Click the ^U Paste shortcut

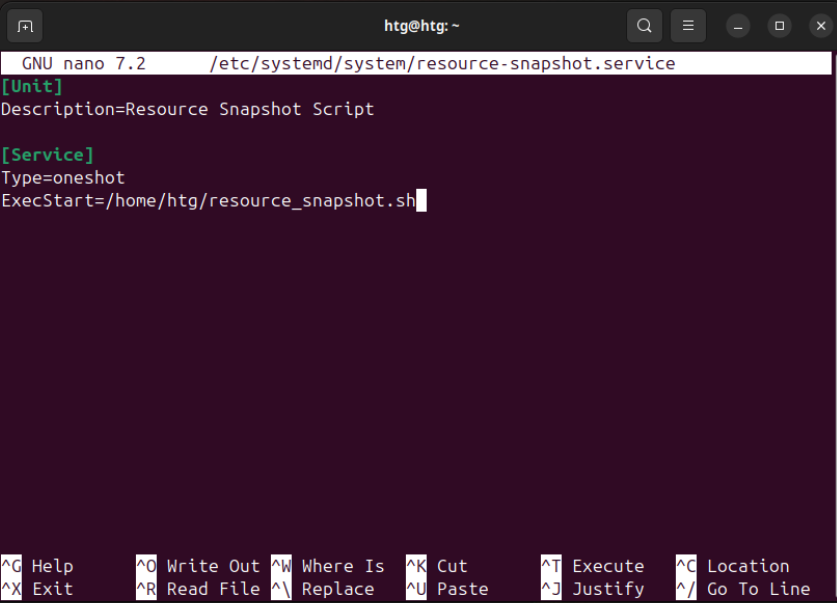click(x=447, y=589)
